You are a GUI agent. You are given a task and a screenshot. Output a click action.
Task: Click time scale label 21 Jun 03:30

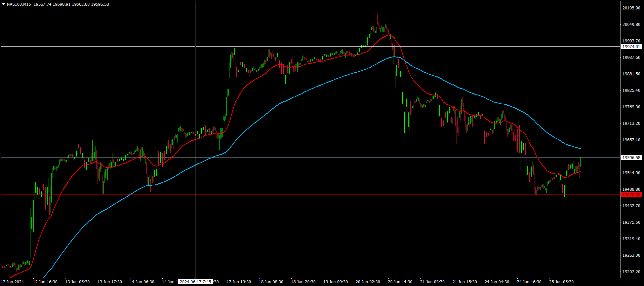tap(433, 282)
